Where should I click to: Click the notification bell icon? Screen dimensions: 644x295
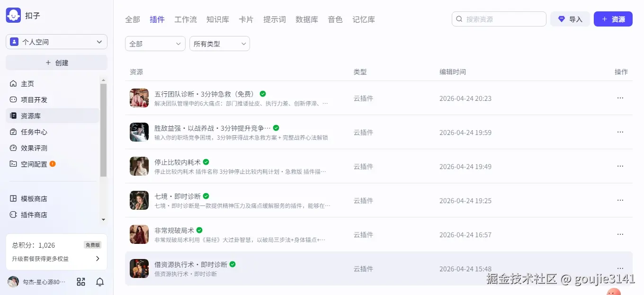point(99,281)
